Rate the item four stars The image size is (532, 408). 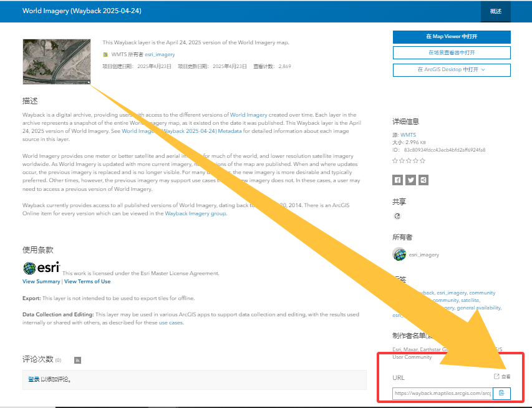(415, 160)
